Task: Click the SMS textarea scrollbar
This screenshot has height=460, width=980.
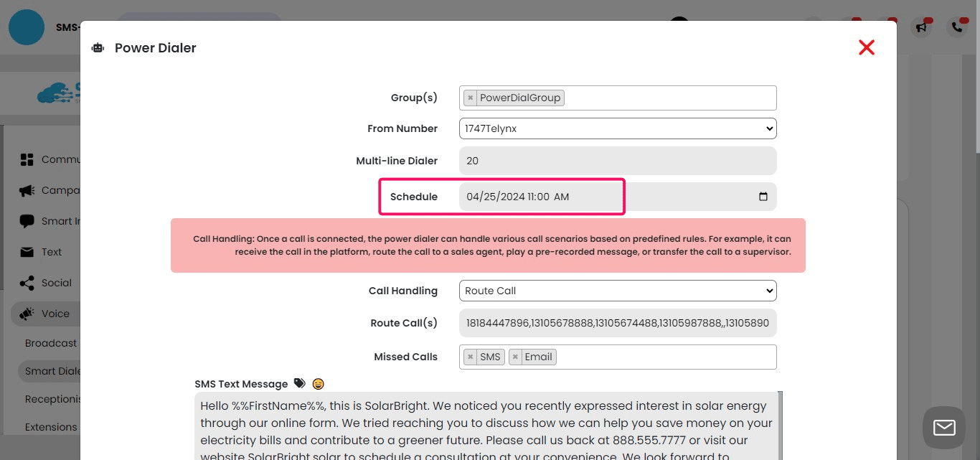Action: coord(780,426)
